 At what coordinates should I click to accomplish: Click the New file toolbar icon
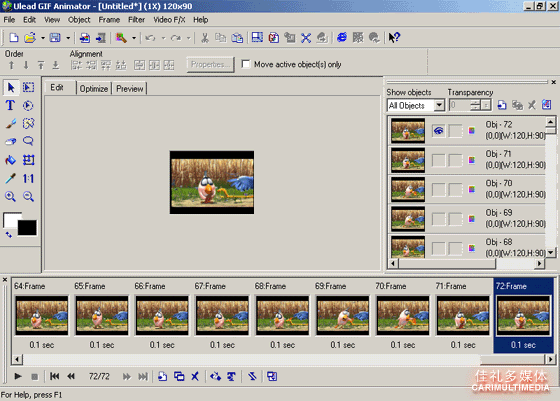(13, 37)
